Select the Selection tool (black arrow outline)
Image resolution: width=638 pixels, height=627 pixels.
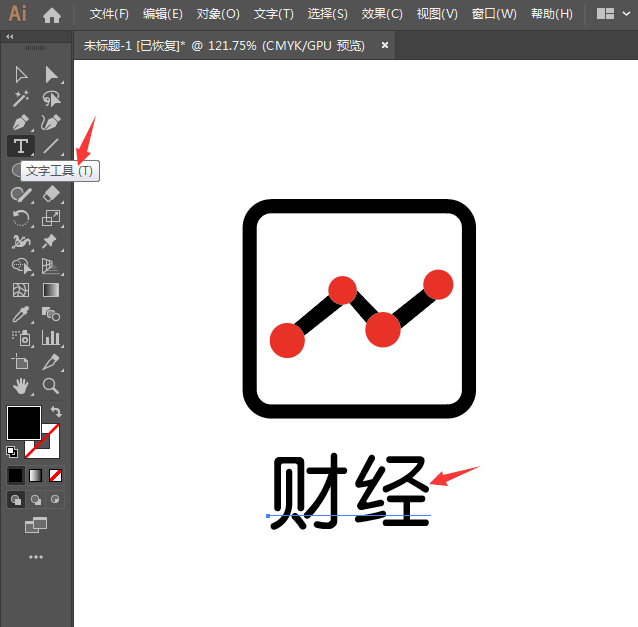tap(21, 75)
